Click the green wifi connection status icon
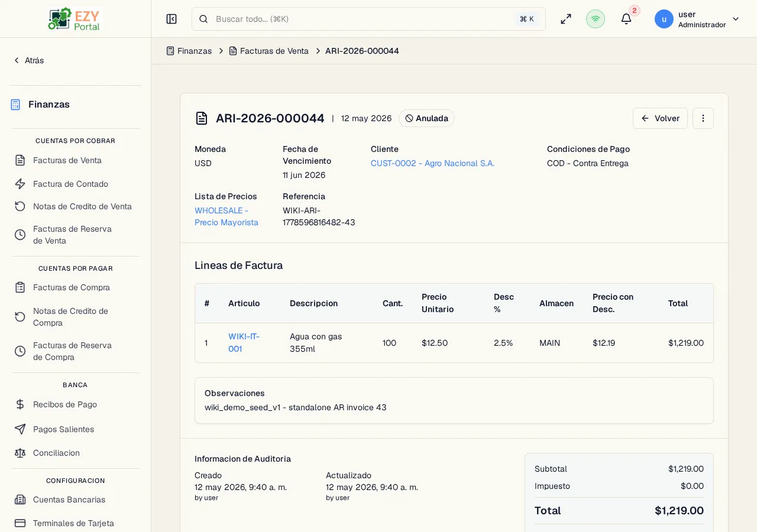The image size is (757, 532). (596, 19)
